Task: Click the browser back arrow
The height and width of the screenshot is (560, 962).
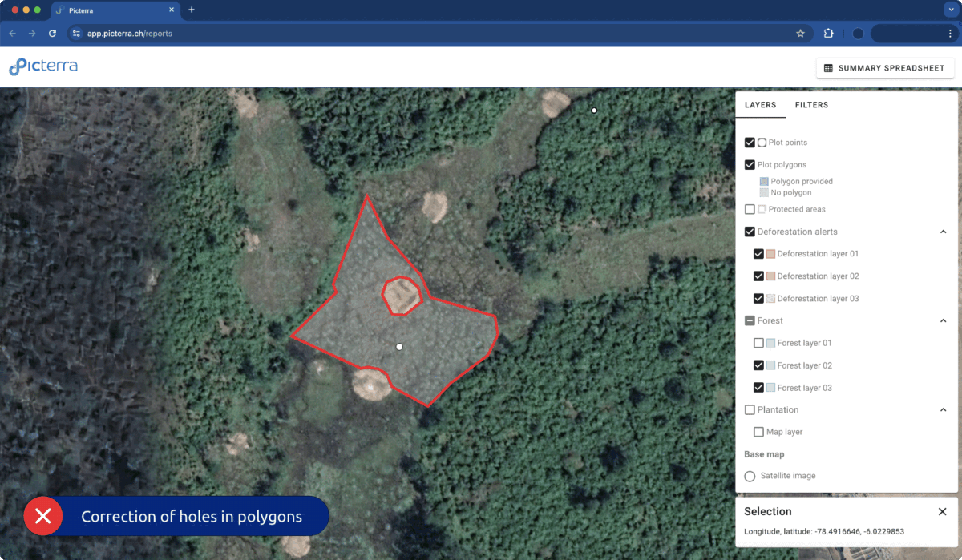Action: pyautogui.click(x=12, y=34)
